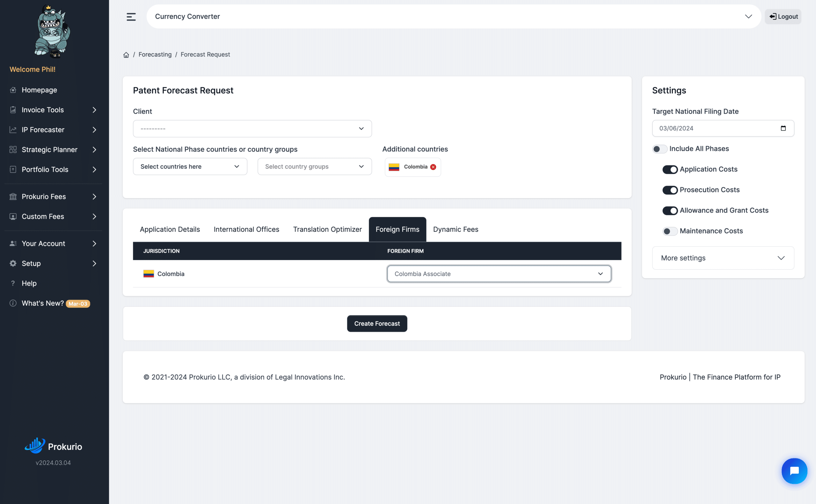The image size is (816, 504).
Task: Click the Colombia flag in additional countries
Action: click(394, 167)
